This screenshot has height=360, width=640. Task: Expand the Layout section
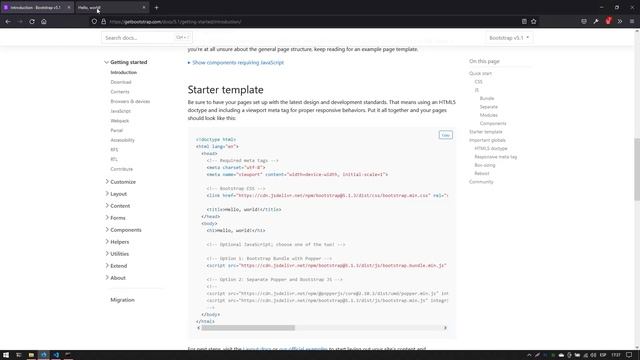coord(116,194)
